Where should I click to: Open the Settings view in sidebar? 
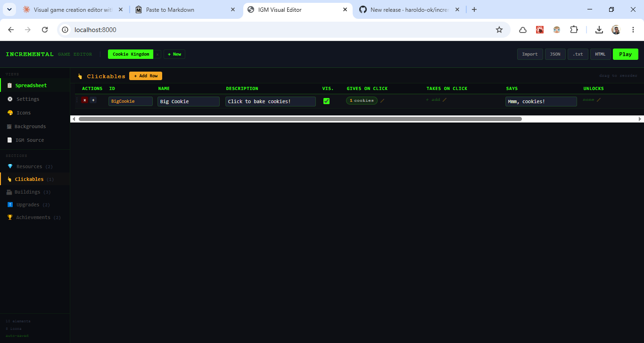[x=35, y=99]
